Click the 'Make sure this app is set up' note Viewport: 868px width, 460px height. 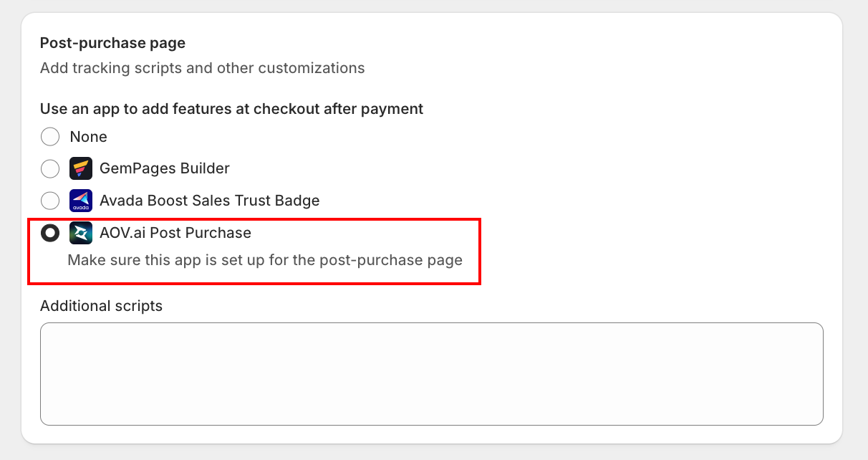pos(265,260)
